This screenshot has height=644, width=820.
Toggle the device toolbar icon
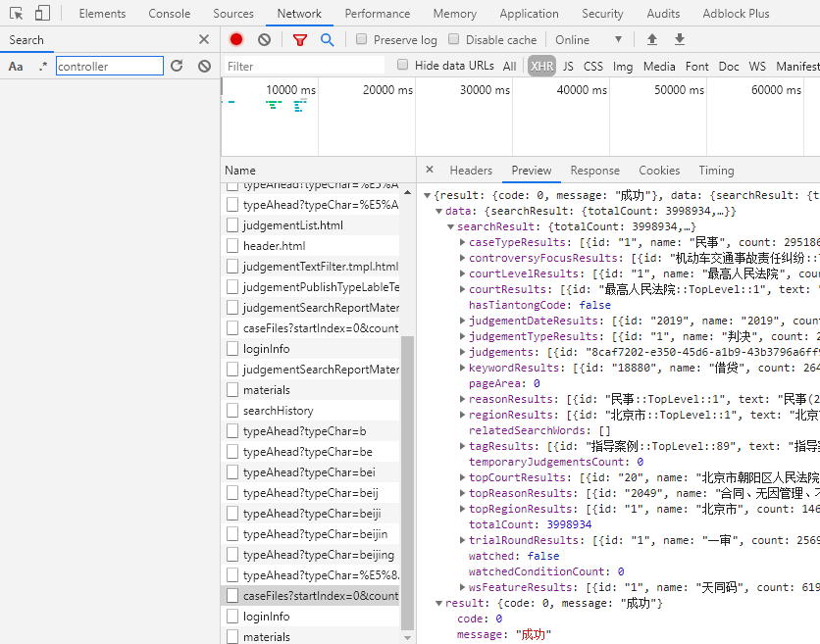tap(42, 14)
